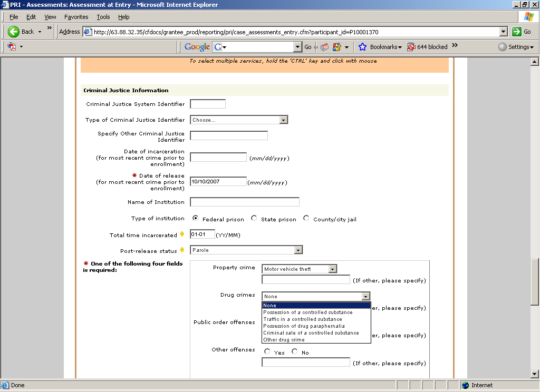This screenshot has width=540, height=392.
Task: Click the green Back arrow icon
Action: (13, 32)
